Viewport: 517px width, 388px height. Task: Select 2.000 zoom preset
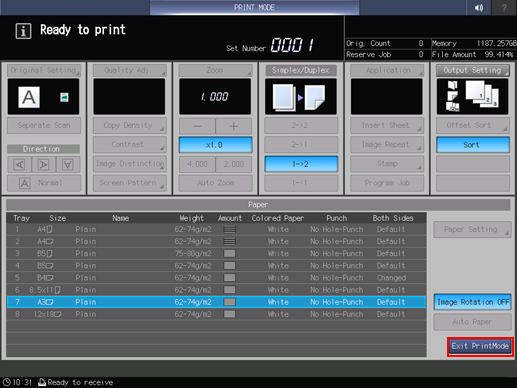tap(234, 164)
